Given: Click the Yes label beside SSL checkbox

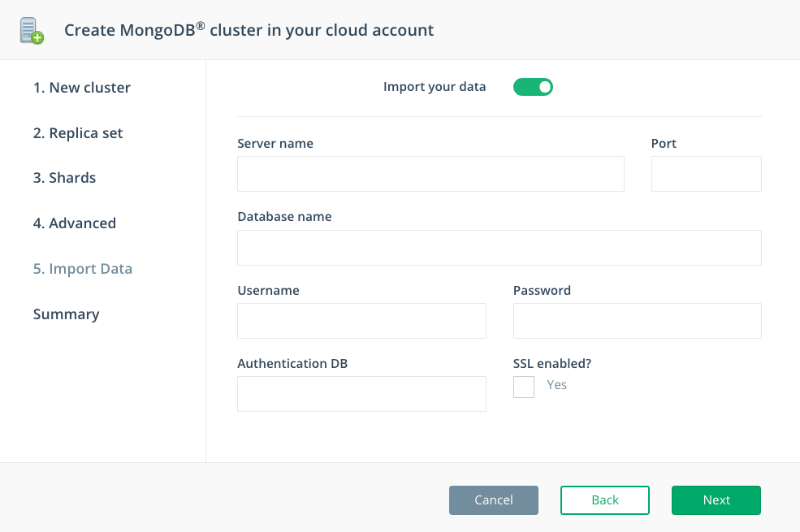Looking at the screenshot, I should pos(556,385).
